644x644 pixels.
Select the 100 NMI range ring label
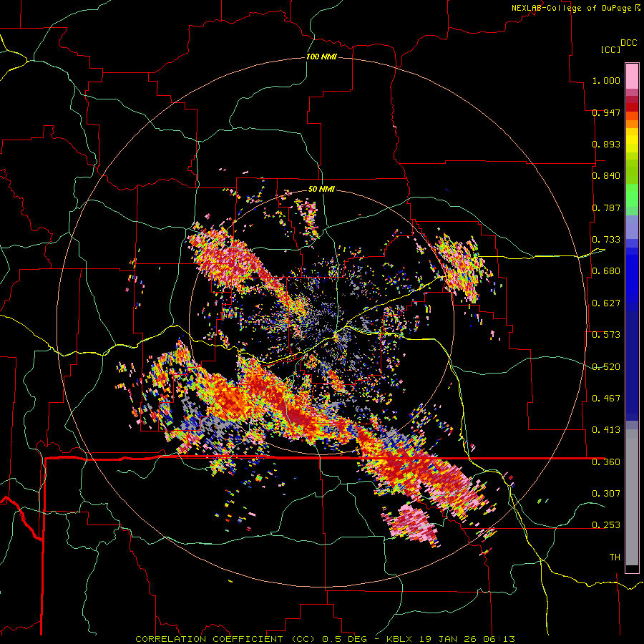point(321,57)
